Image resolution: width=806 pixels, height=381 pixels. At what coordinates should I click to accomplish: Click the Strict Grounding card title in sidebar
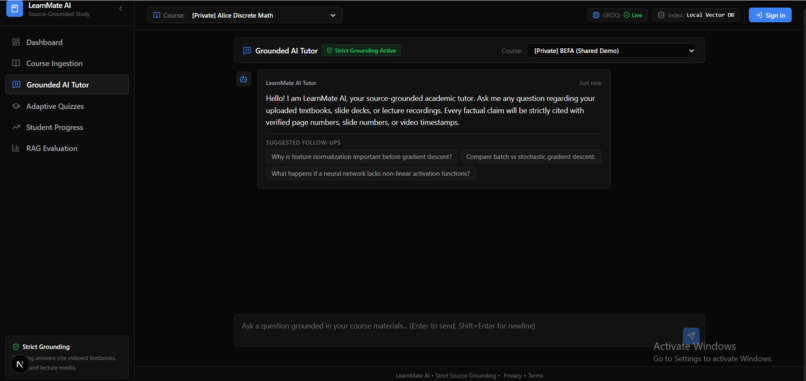(x=46, y=347)
